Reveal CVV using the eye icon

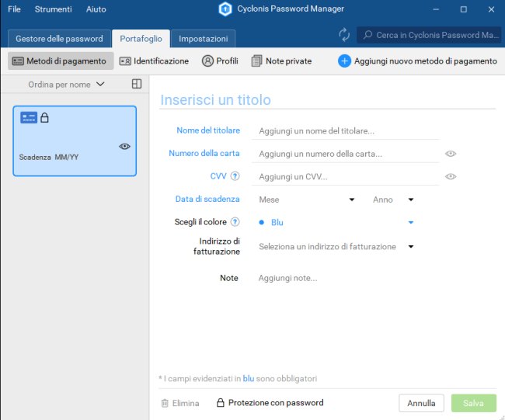(x=451, y=177)
